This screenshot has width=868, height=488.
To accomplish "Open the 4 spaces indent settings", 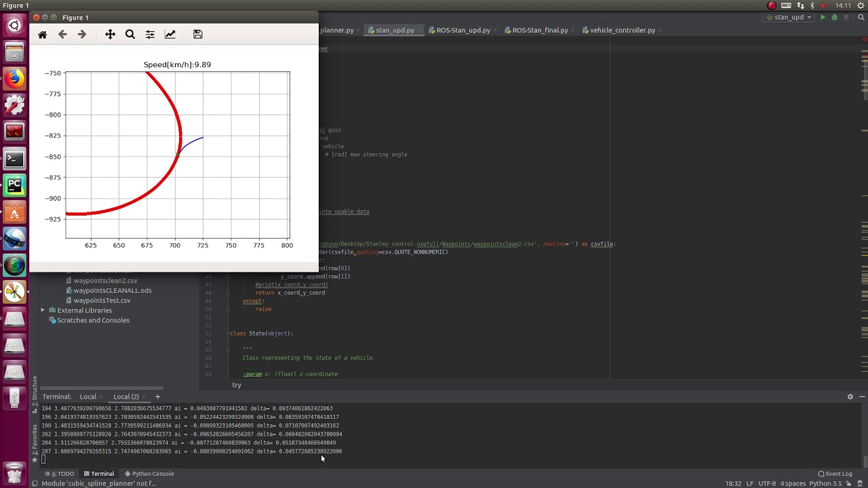I will 792,483.
